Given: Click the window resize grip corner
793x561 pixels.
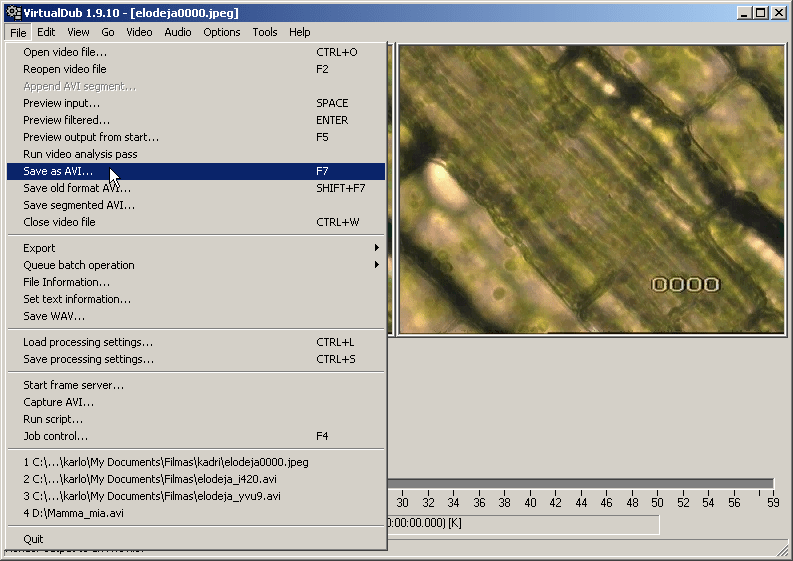Looking at the screenshot, I should (782, 550).
